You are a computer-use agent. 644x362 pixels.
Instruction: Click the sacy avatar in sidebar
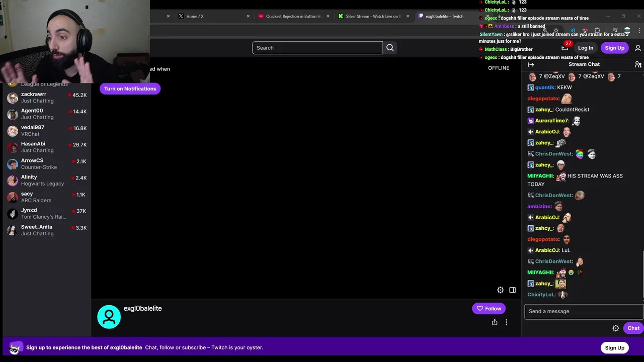[x=13, y=197]
